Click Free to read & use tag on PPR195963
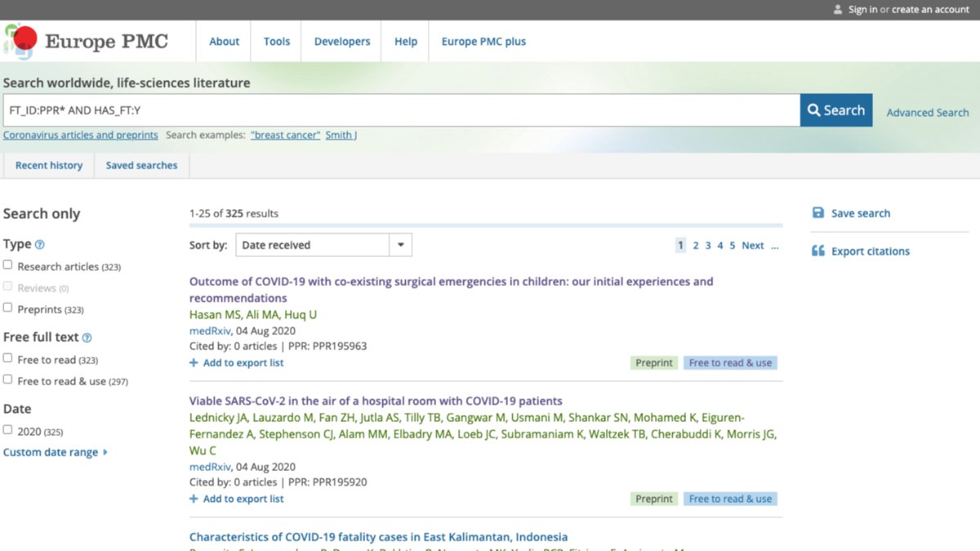 pyautogui.click(x=730, y=363)
